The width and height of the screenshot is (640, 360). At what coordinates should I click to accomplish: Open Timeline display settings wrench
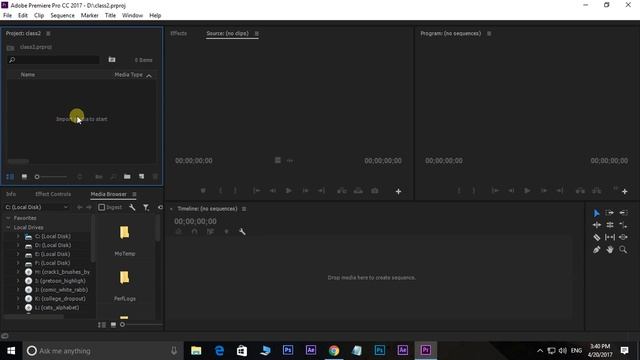pyautogui.click(x=242, y=231)
